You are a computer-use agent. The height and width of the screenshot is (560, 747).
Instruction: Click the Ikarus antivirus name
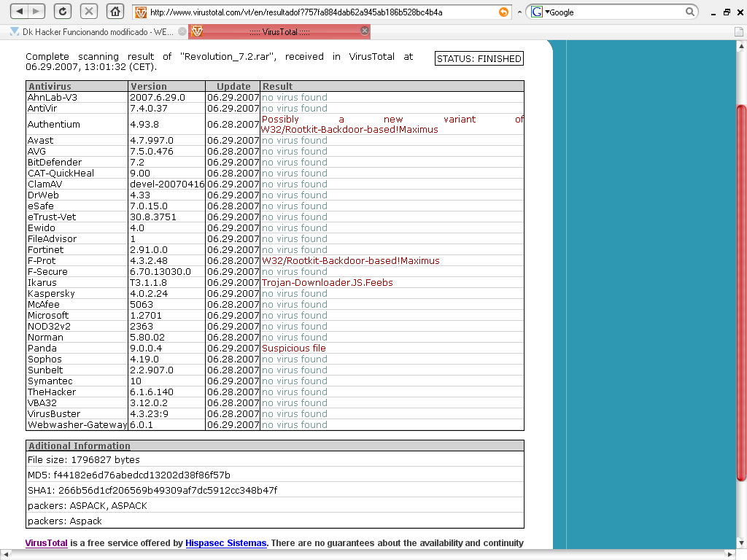tap(42, 282)
